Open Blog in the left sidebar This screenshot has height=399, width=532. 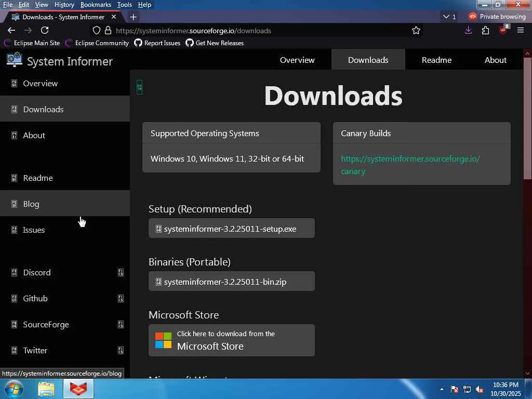point(65,204)
